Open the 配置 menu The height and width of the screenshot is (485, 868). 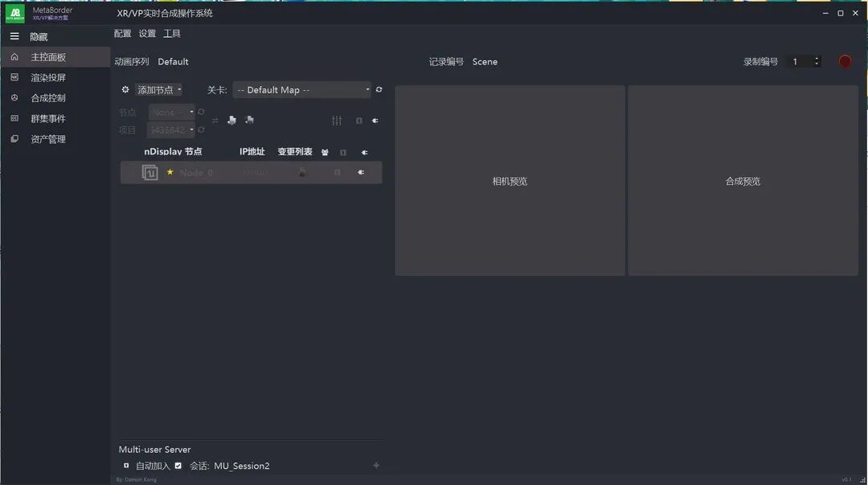pyautogui.click(x=122, y=34)
